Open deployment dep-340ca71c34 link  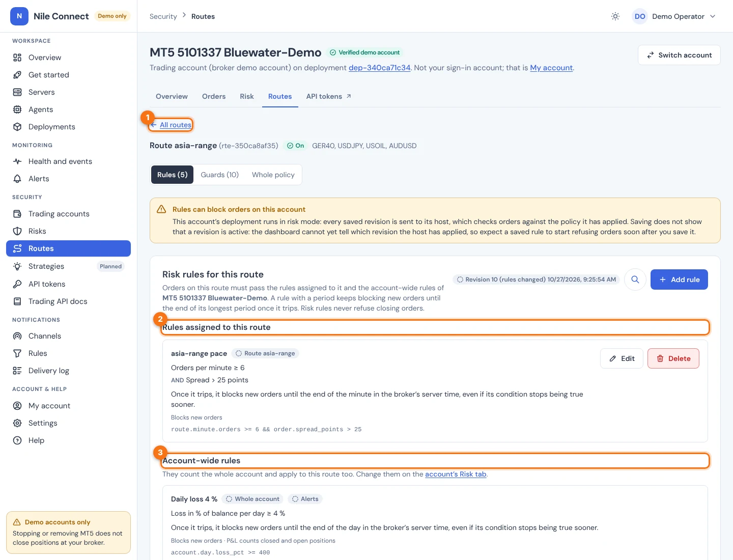pyautogui.click(x=379, y=68)
